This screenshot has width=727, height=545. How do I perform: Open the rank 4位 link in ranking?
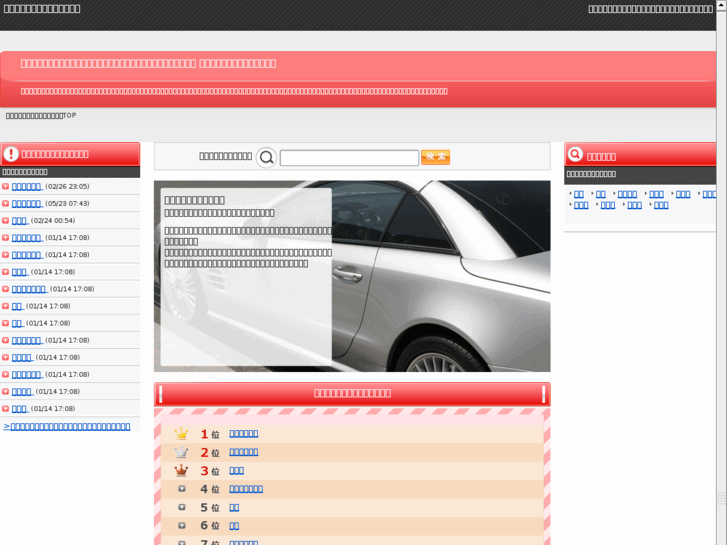[x=246, y=489]
